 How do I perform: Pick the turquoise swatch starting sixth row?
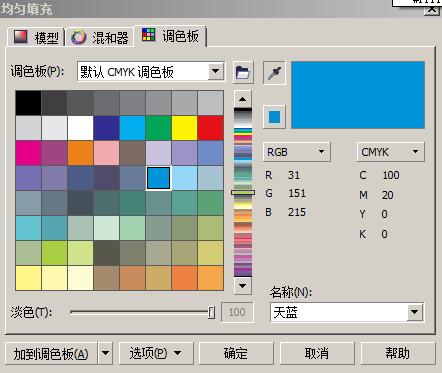28,228
